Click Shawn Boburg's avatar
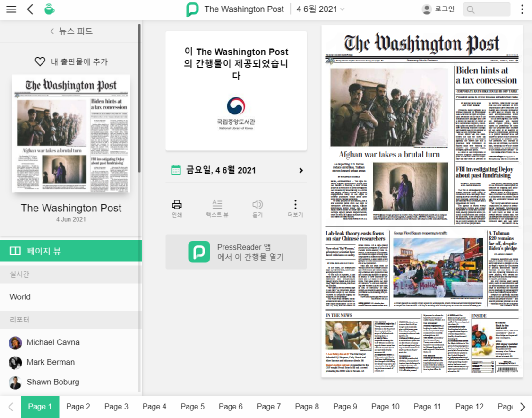 (x=15, y=383)
